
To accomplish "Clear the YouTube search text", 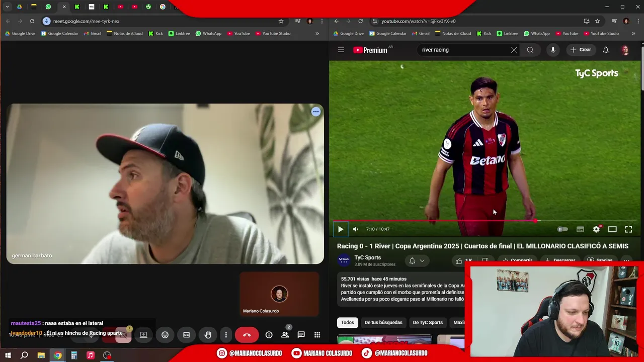I will [x=514, y=50].
